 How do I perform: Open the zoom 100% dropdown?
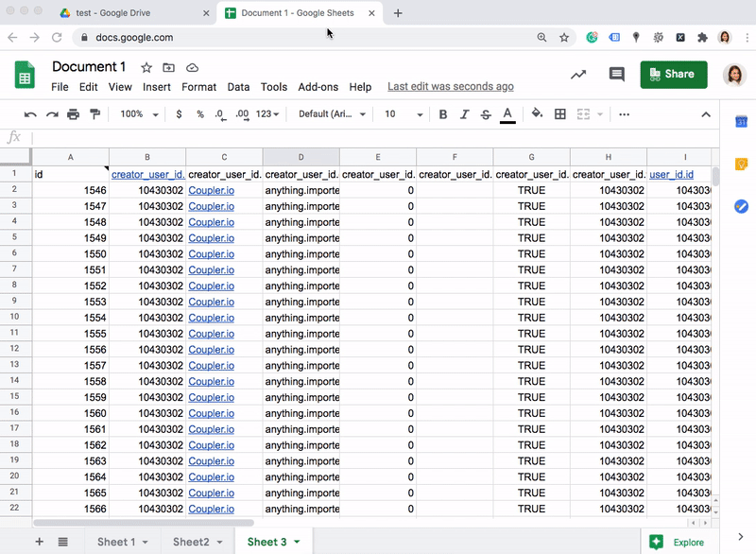pos(139,114)
